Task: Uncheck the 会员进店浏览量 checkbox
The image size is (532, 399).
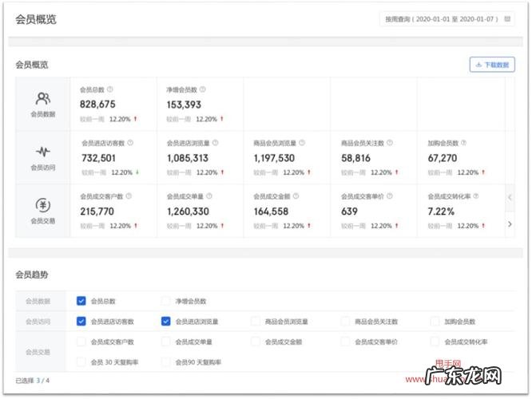Action: pyautogui.click(x=166, y=322)
